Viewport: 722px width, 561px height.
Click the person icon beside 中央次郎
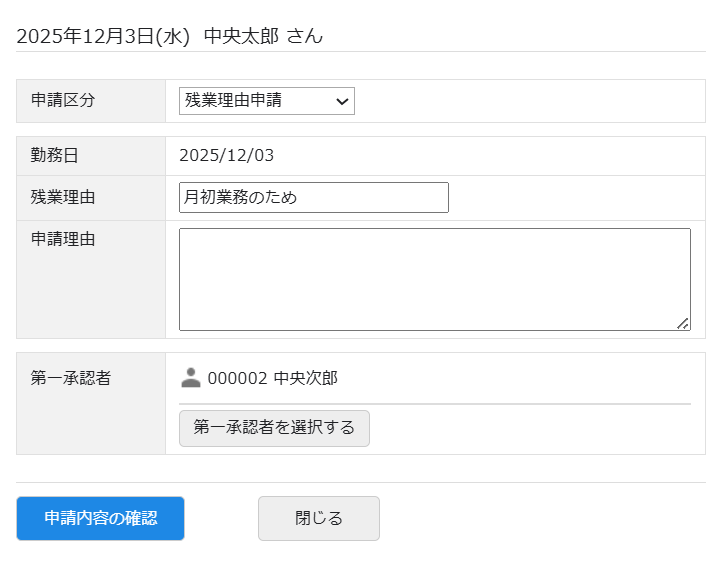click(x=190, y=378)
